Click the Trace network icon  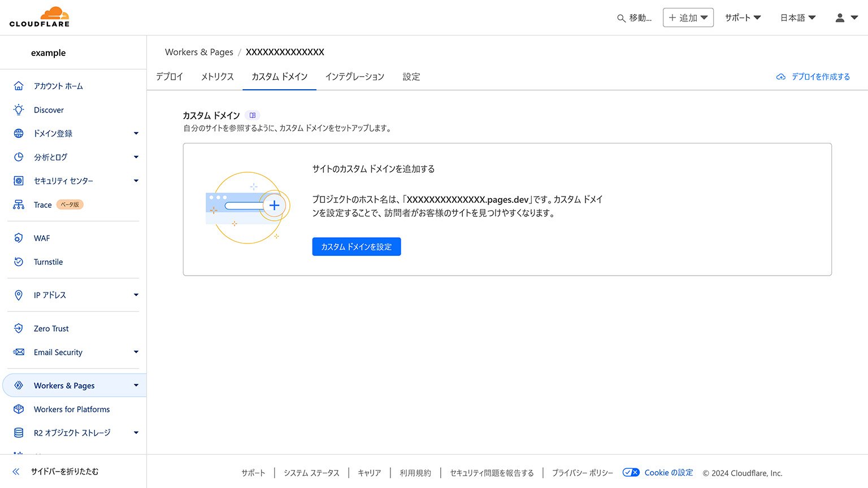(x=19, y=204)
